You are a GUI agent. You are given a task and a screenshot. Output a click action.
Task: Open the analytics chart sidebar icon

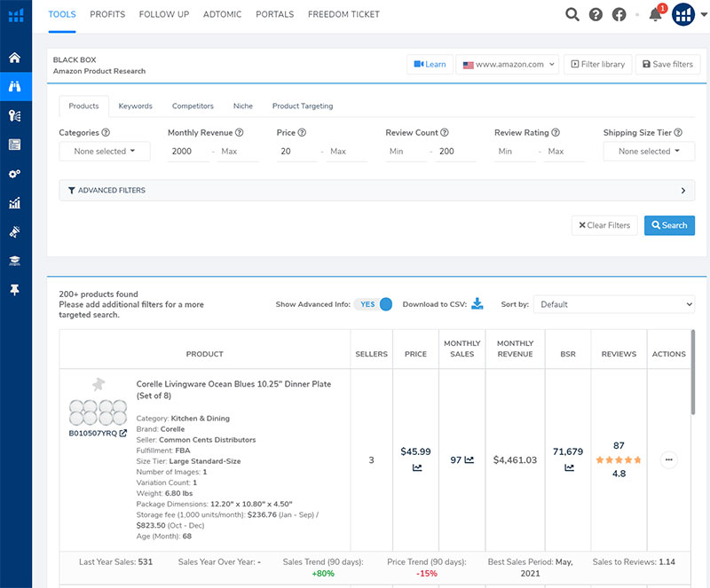click(x=15, y=203)
